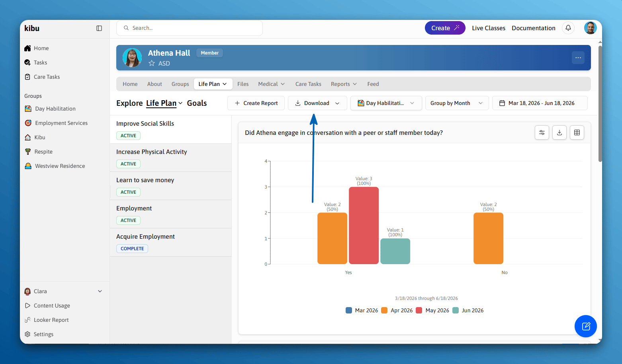Switch to the member Home tab
Image resolution: width=622 pixels, height=364 pixels.
pyautogui.click(x=130, y=84)
